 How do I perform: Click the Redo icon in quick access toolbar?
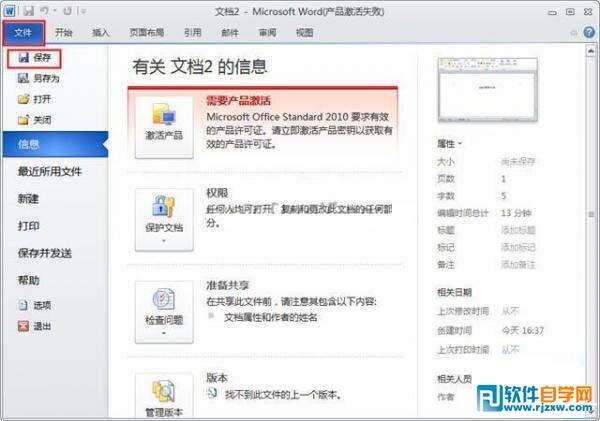click(x=67, y=11)
